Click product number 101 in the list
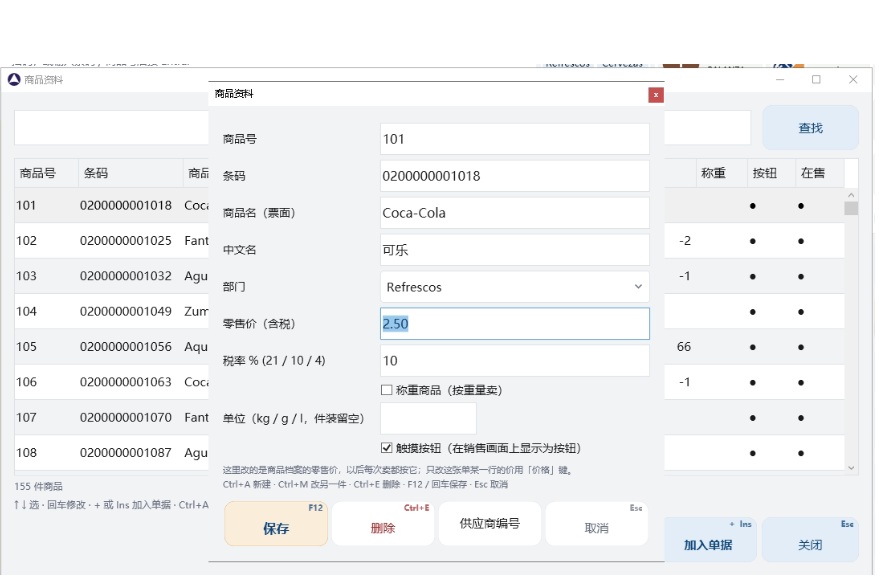Viewport: 879px width, 575px height. tap(26, 206)
